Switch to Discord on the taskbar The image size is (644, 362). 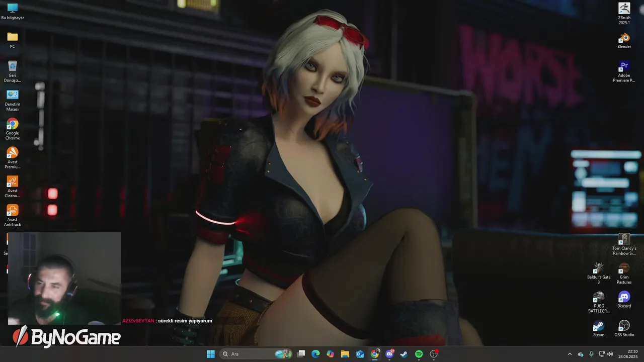389,354
